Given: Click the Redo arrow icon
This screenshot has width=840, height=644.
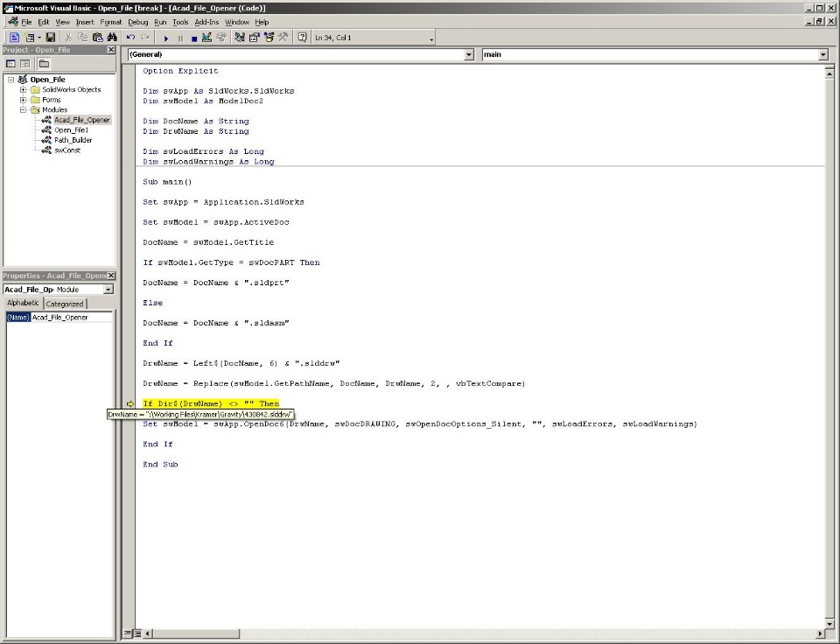Looking at the screenshot, I should (x=144, y=38).
